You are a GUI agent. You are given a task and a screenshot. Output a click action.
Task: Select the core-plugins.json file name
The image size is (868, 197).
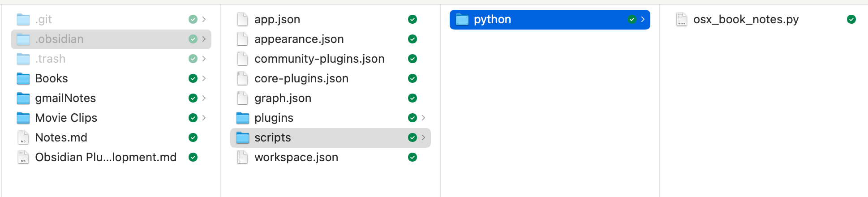301,79
